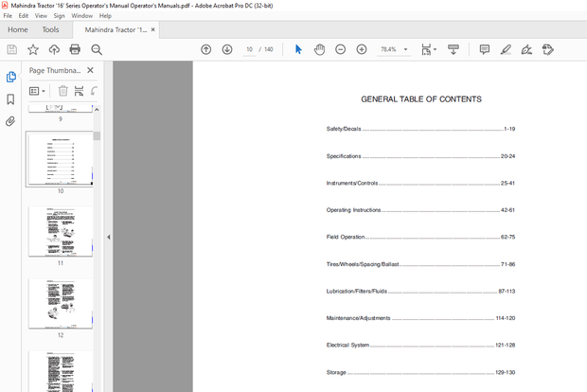This screenshot has height=392, width=587.
Task: Click the insert pages icon in thumbnails panel
Action: [79, 91]
